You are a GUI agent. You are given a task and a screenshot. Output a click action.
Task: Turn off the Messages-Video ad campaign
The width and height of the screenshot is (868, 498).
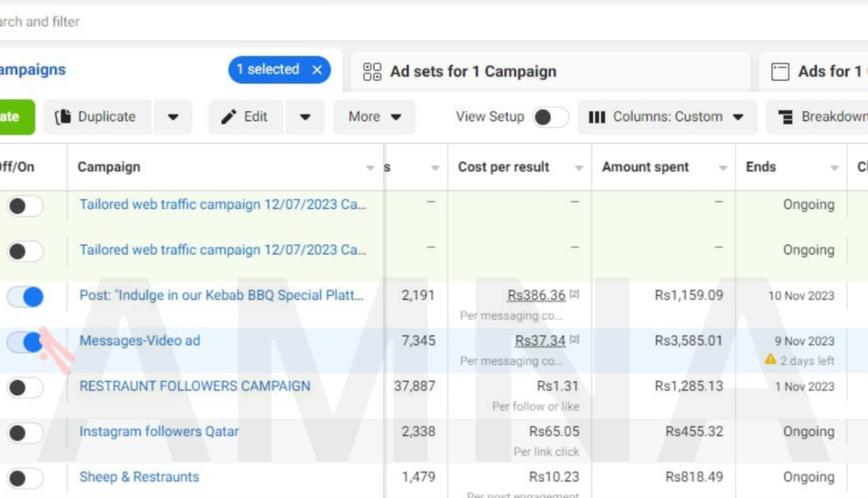25,342
